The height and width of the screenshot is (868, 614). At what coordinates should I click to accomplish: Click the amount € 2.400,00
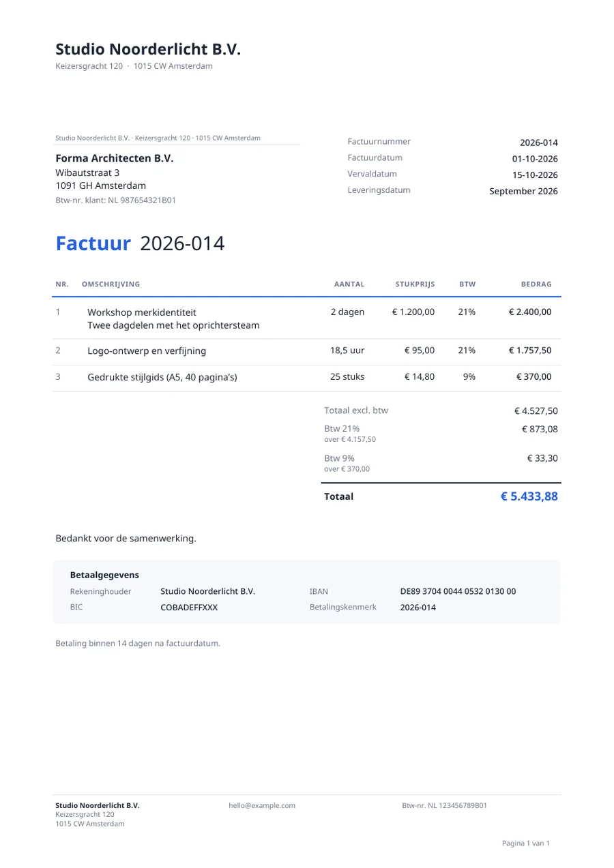[530, 312]
